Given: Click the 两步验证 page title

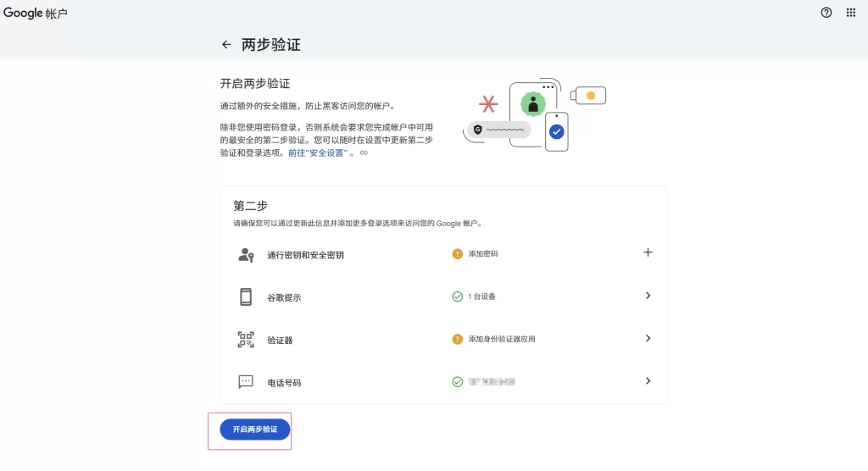Looking at the screenshot, I should (x=271, y=45).
